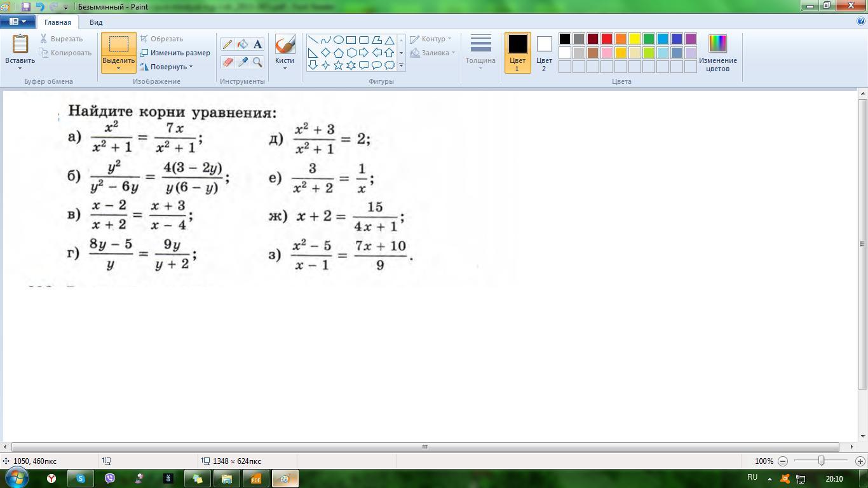Select the Pencil tool
868x488 pixels.
[x=227, y=44]
